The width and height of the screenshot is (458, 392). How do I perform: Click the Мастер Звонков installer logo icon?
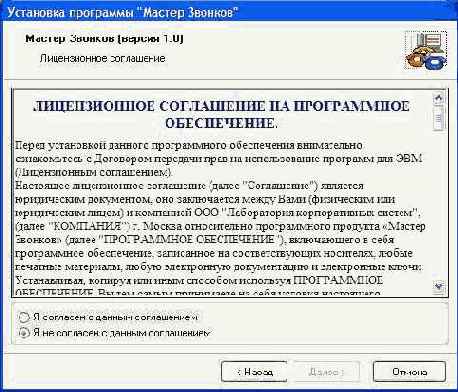(426, 50)
